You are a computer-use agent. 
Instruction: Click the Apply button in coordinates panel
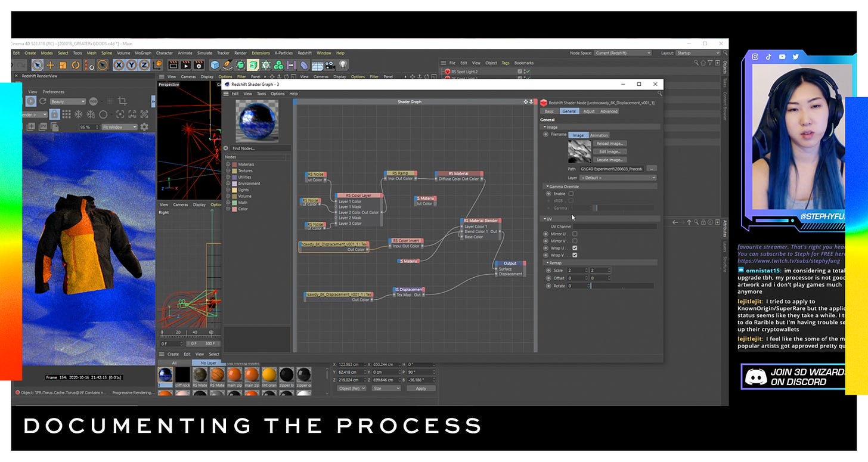pyautogui.click(x=421, y=388)
